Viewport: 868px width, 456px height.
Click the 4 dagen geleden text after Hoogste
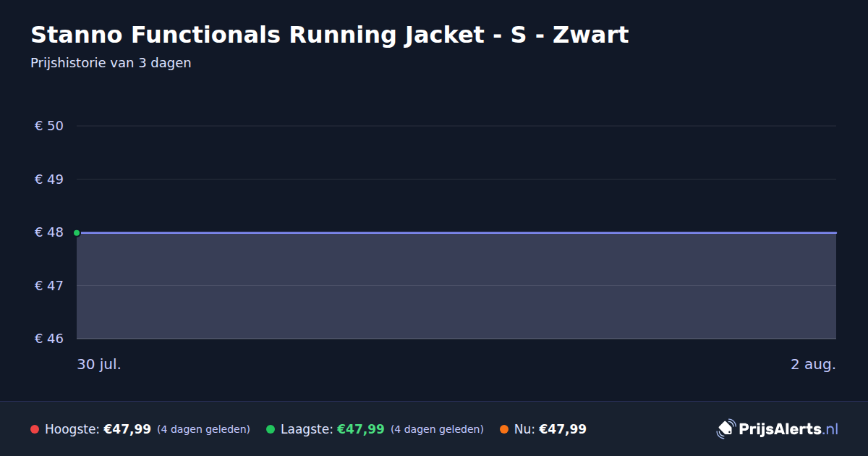(x=203, y=429)
